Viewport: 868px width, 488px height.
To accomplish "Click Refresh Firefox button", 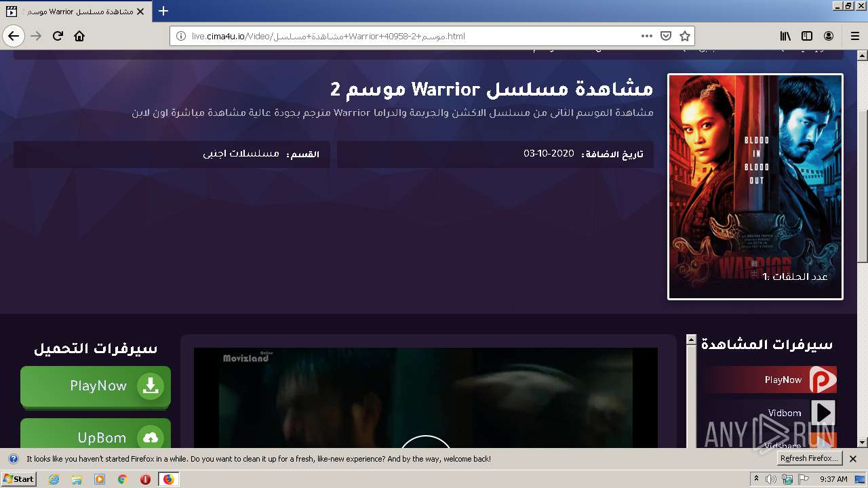I will (x=810, y=459).
